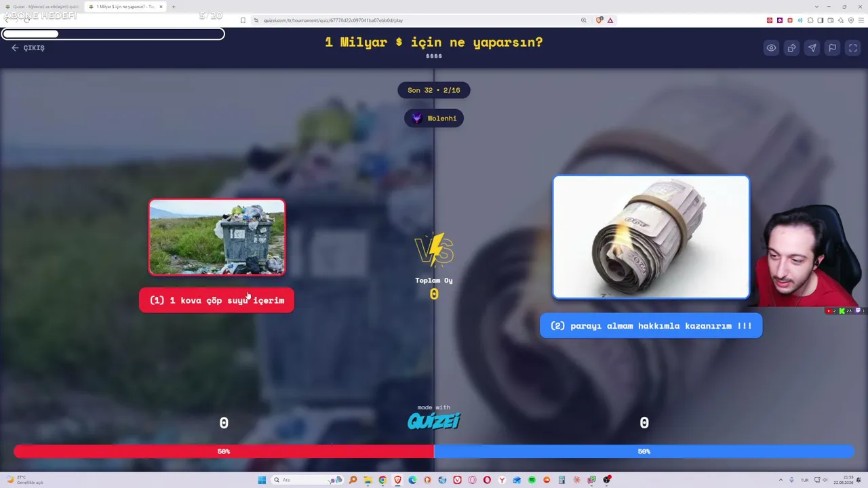
Task: Open the browser hamburger main menu
Action: pos(861,20)
